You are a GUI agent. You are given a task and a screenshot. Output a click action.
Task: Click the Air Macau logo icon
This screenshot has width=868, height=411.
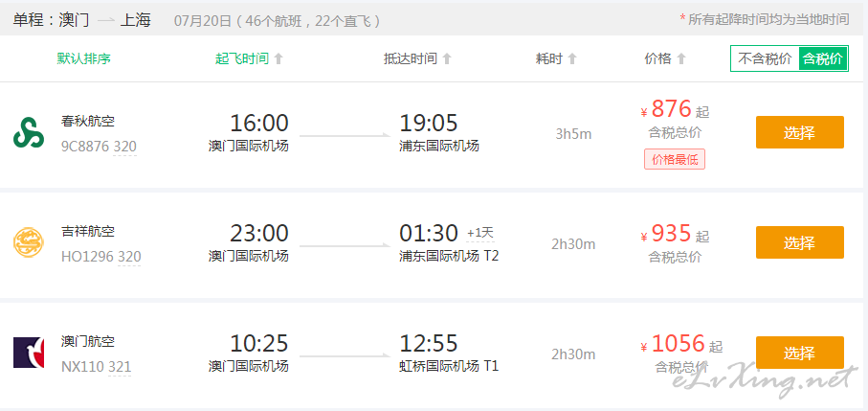tap(26, 353)
